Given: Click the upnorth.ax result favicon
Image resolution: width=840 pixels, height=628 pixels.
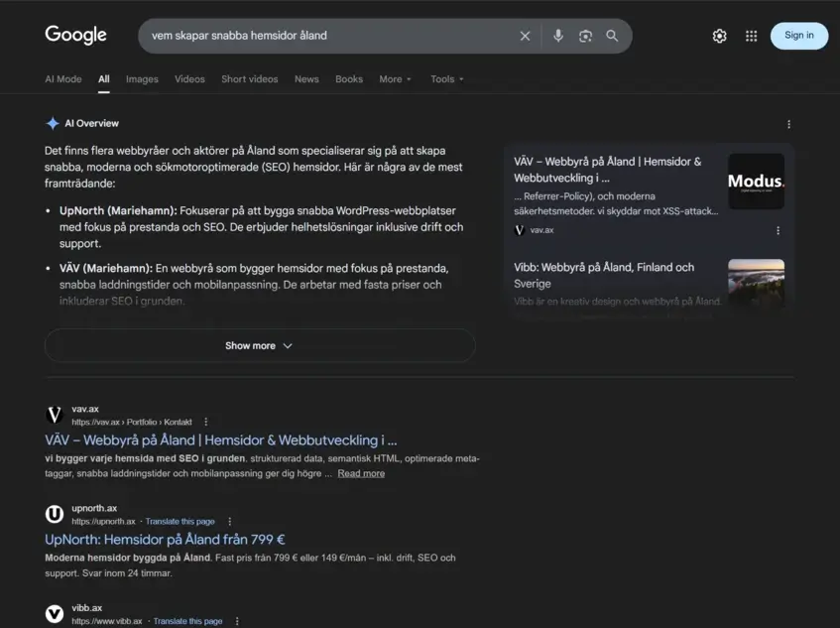Looking at the screenshot, I should (x=55, y=514).
